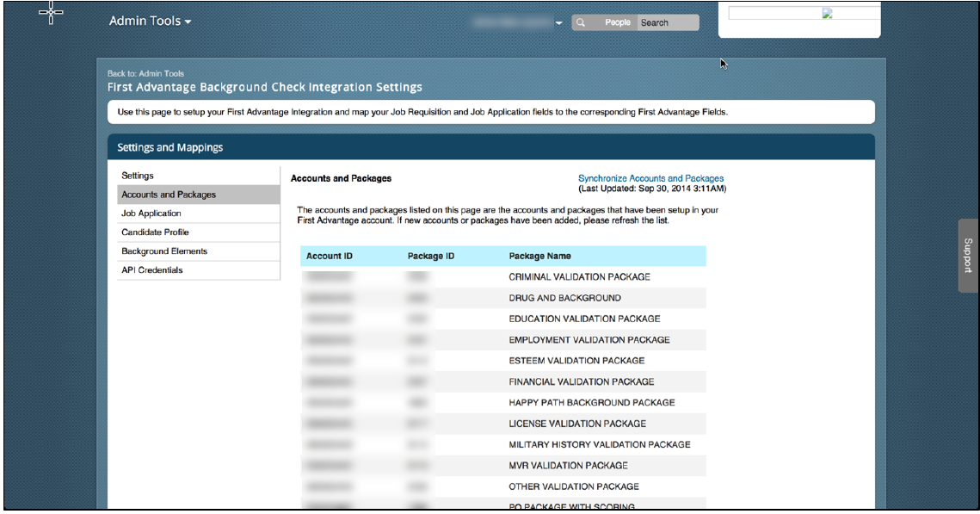Image resolution: width=980 pixels, height=514 pixels.
Task: Click the Last Updated timestamp text
Action: tap(652, 189)
